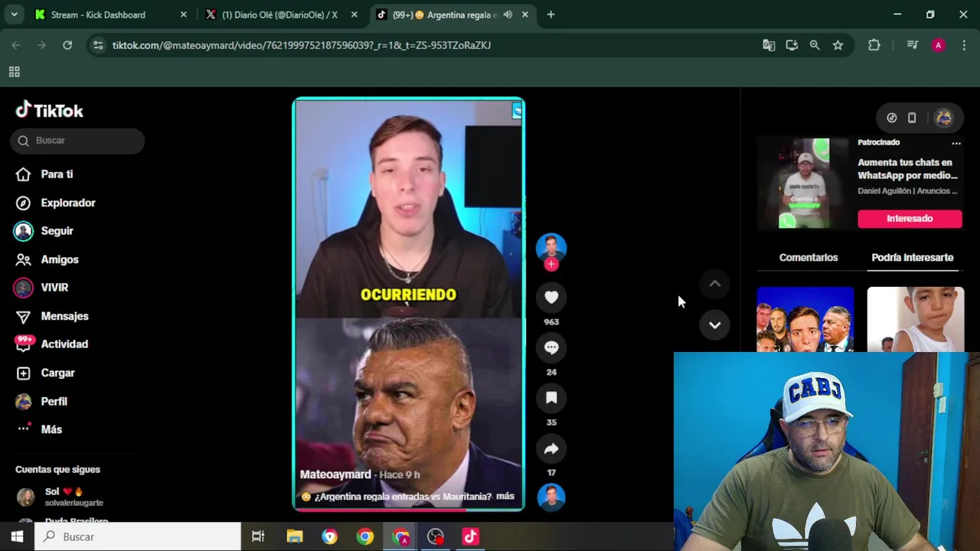
Task: Click the Interesado ad button
Action: 910,219
